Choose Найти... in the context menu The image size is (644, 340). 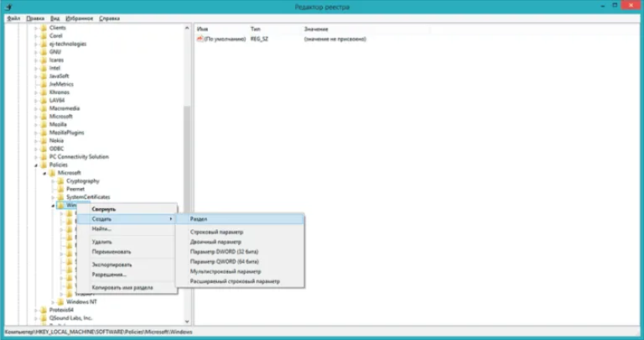pyautogui.click(x=127, y=229)
